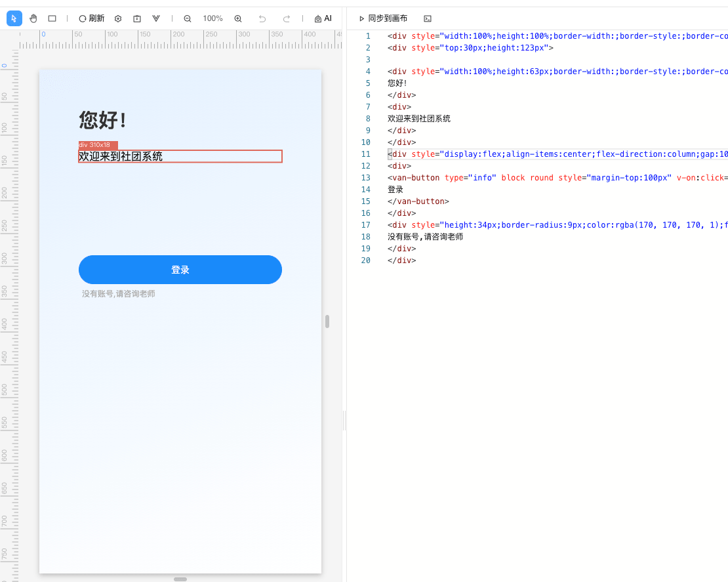
Task: Zoom out with the minus magnifier
Action: (x=188, y=18)
